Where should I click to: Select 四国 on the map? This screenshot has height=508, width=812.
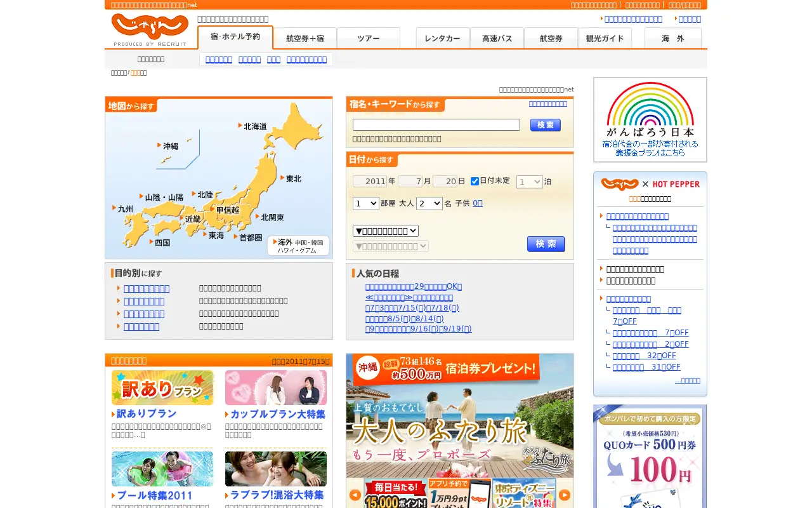pyautogui.click(x=160, y=243)
